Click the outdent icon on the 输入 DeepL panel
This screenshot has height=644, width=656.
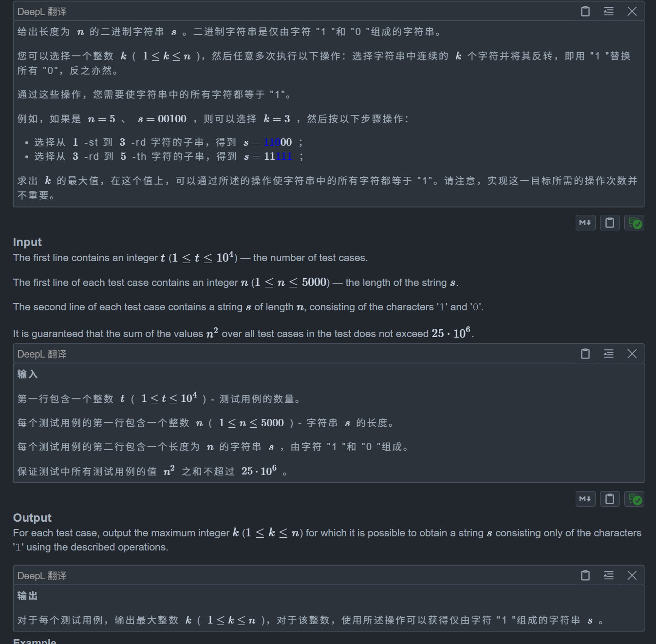click(608, 354)
